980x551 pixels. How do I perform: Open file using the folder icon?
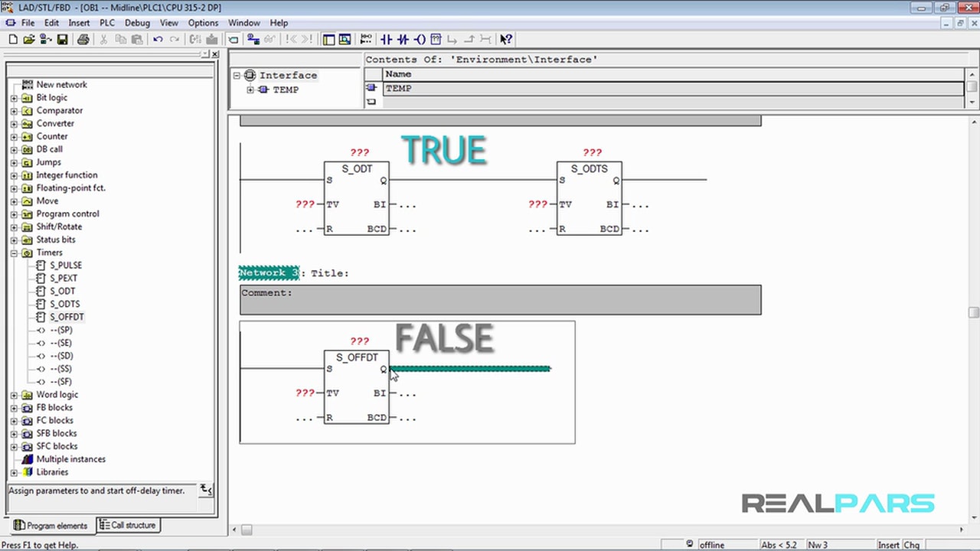pyautogui.click(x=29, y=39)
